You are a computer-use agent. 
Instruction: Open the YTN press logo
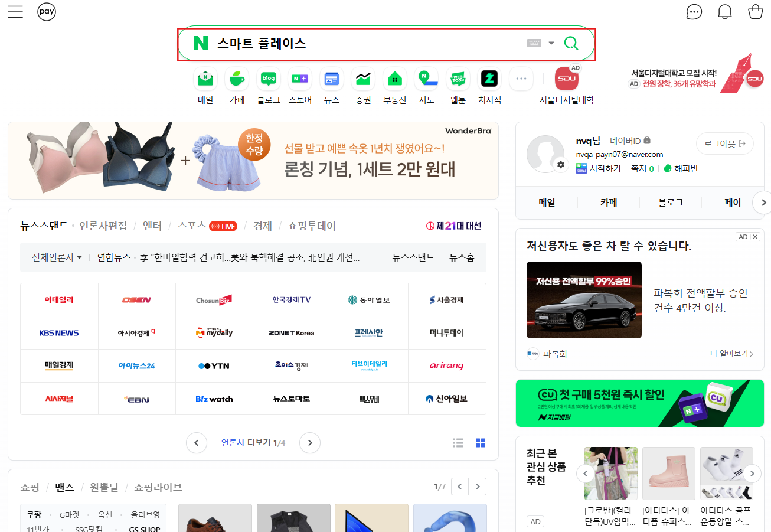click(214, 366)
